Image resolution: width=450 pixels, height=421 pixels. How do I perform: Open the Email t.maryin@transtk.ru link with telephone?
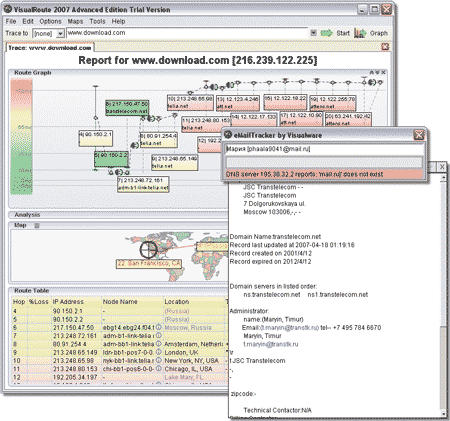[x=289, y=328]
